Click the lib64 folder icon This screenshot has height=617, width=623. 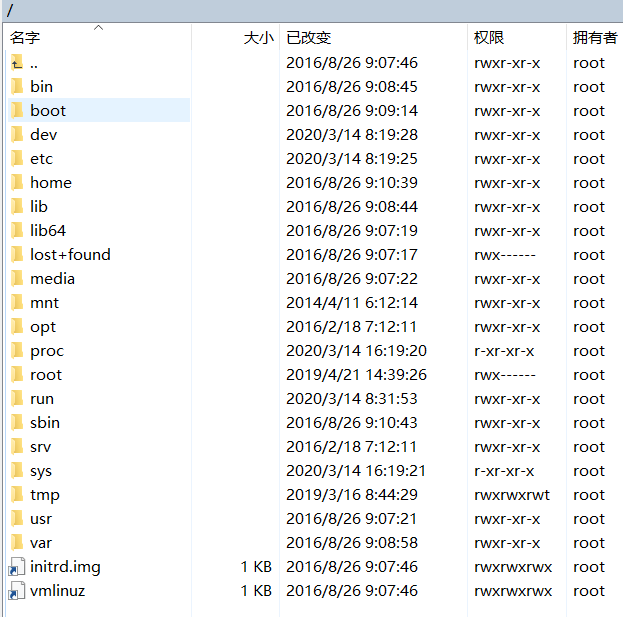[x=17, y=230]
